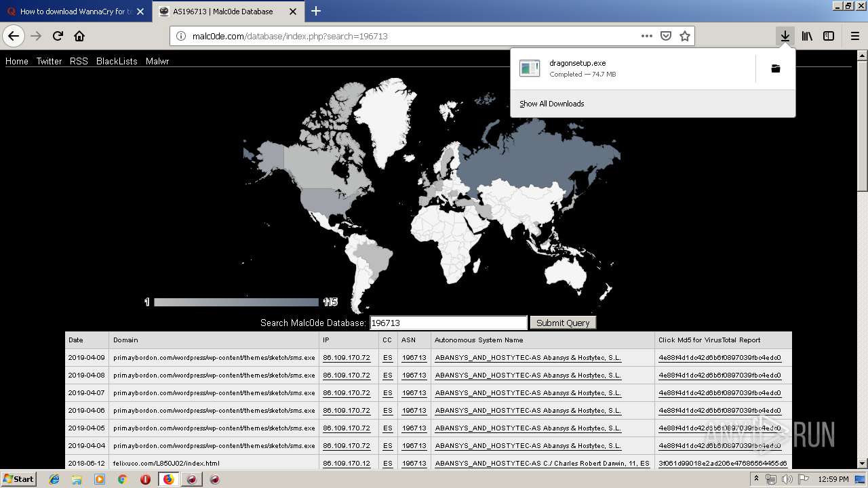Screen dimensions: 868x488
Task: Open the RSS link
Action: point(79,61)
